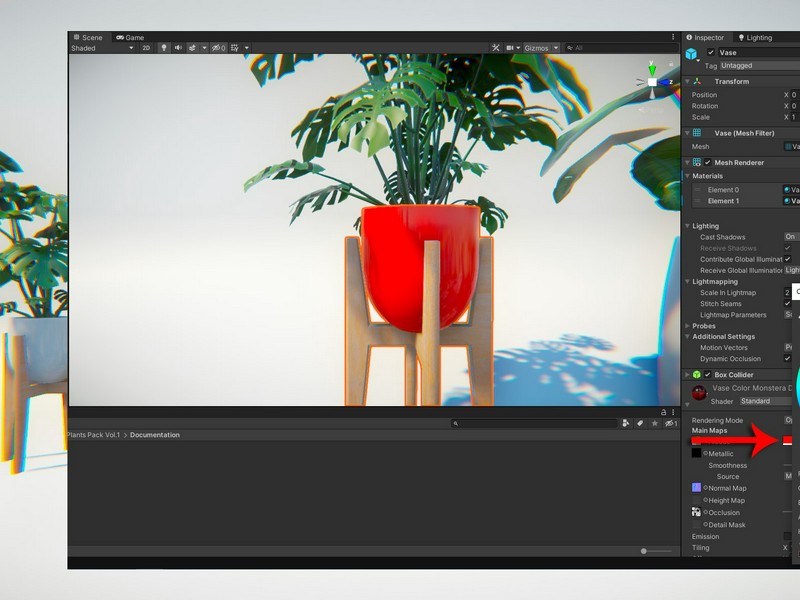Collapse the Lighting section in Inspector

(687, 226)
